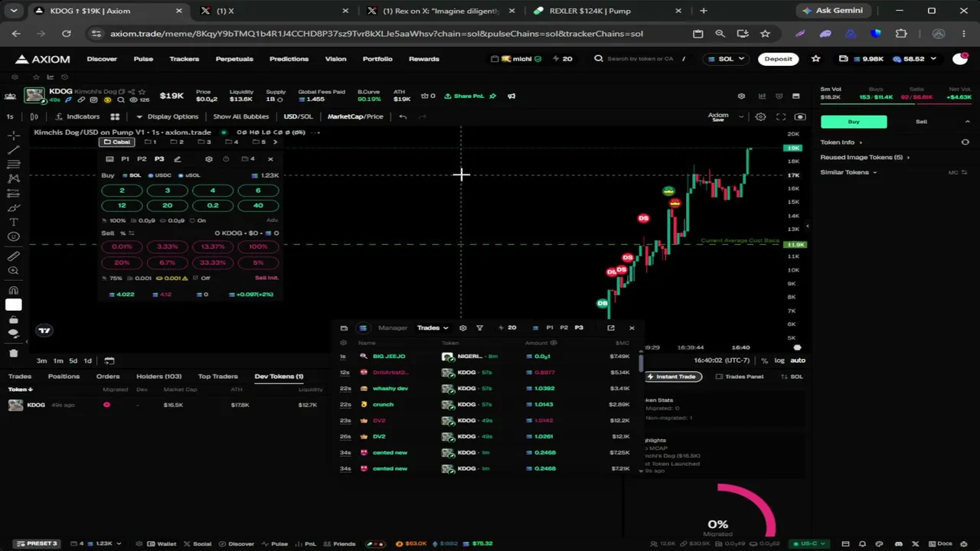This screenshot has width=980, height=551.
Task: Open the Perpetuals page
Action: coord(234,59)
